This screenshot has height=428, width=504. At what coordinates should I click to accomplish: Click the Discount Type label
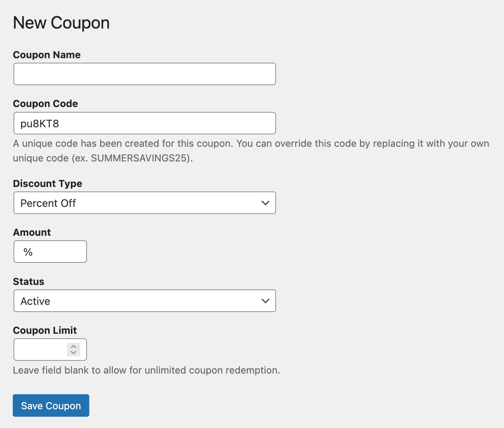48,184
